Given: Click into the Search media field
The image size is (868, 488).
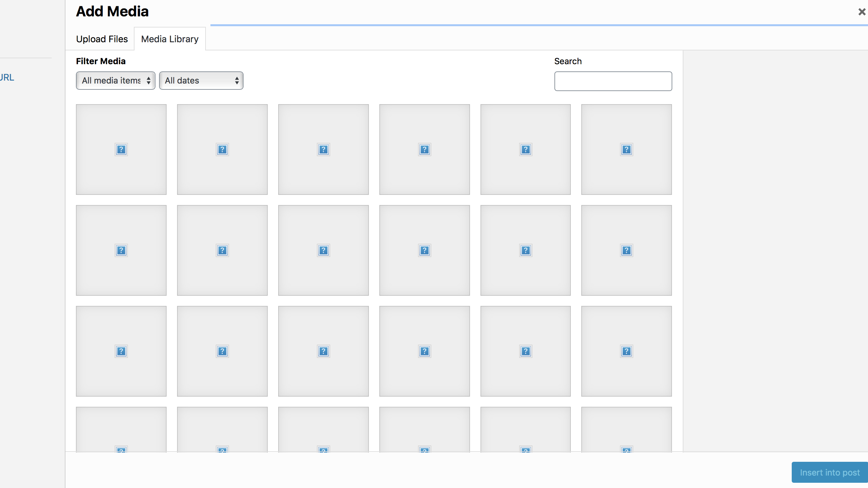Looking at the screenshot, I should (x=613, y=81).
